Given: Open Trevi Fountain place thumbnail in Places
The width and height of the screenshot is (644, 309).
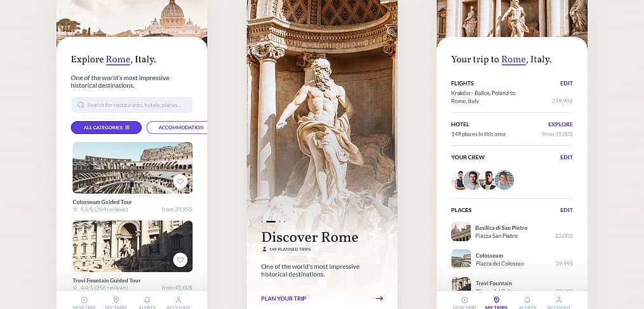Looking at the screenshot, I should coord(461,284).
